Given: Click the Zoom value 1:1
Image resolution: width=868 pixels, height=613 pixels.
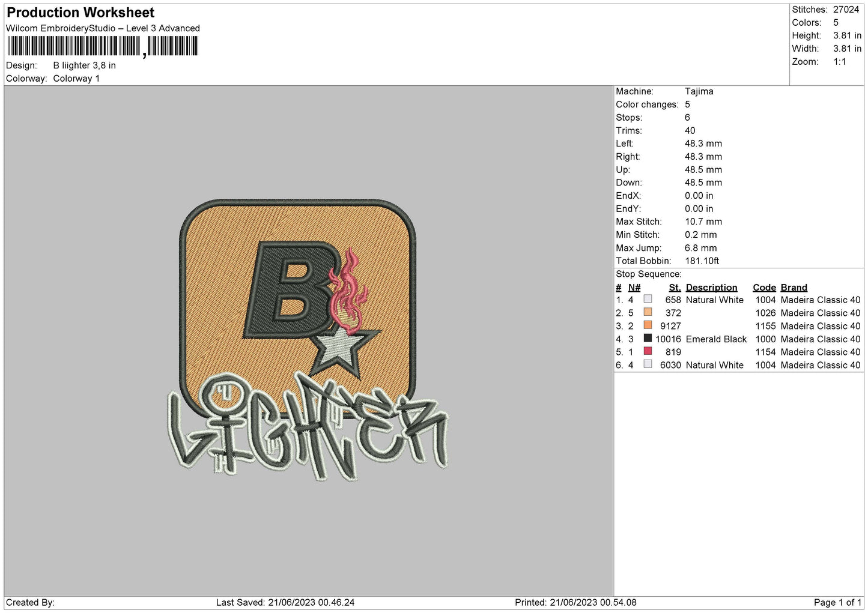Looking at the screenshot, I should point(839,62).
